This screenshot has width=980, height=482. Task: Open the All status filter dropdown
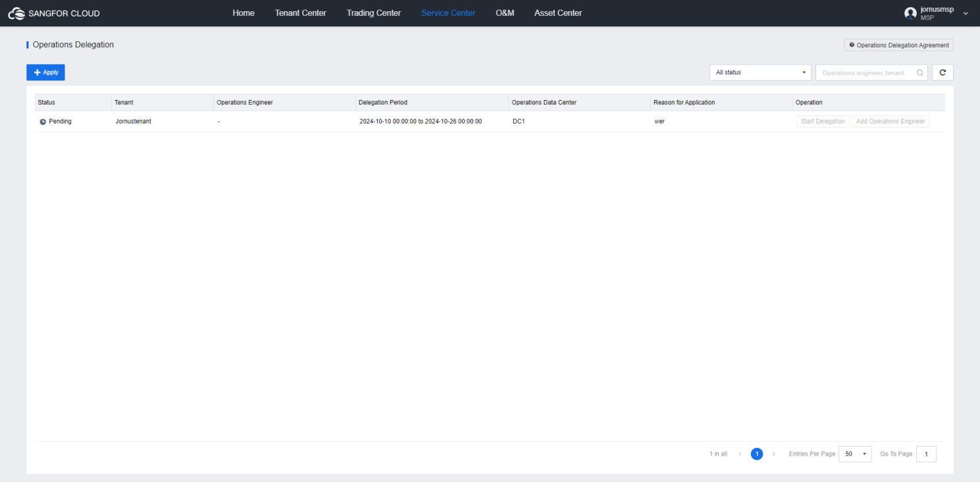click(760, 72)
